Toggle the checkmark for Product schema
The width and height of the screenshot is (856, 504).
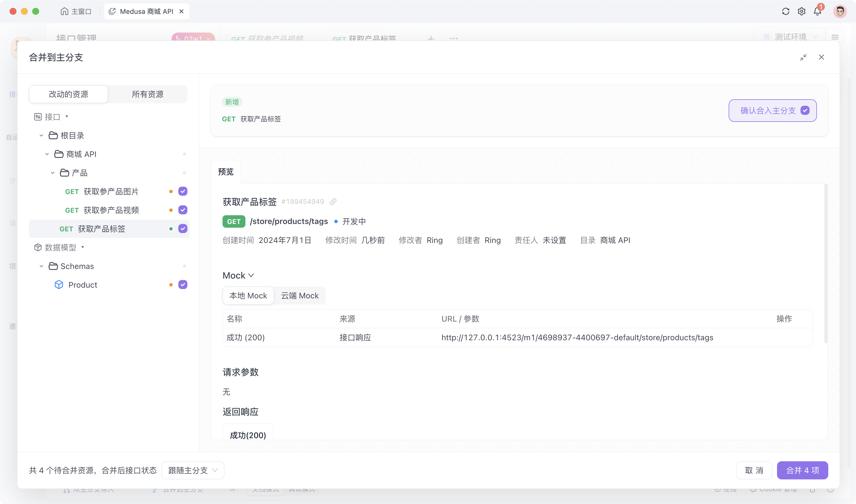tap(183, 285)
